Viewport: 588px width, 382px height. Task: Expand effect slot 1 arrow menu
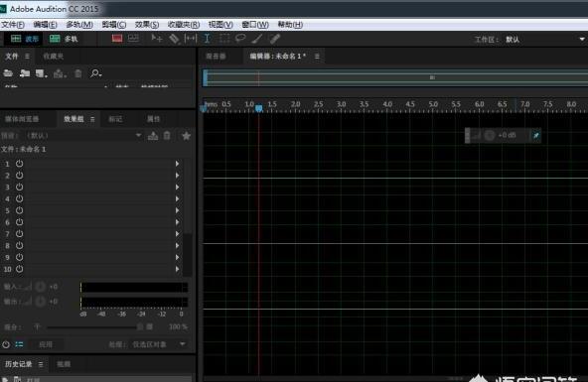click(177, 164)
